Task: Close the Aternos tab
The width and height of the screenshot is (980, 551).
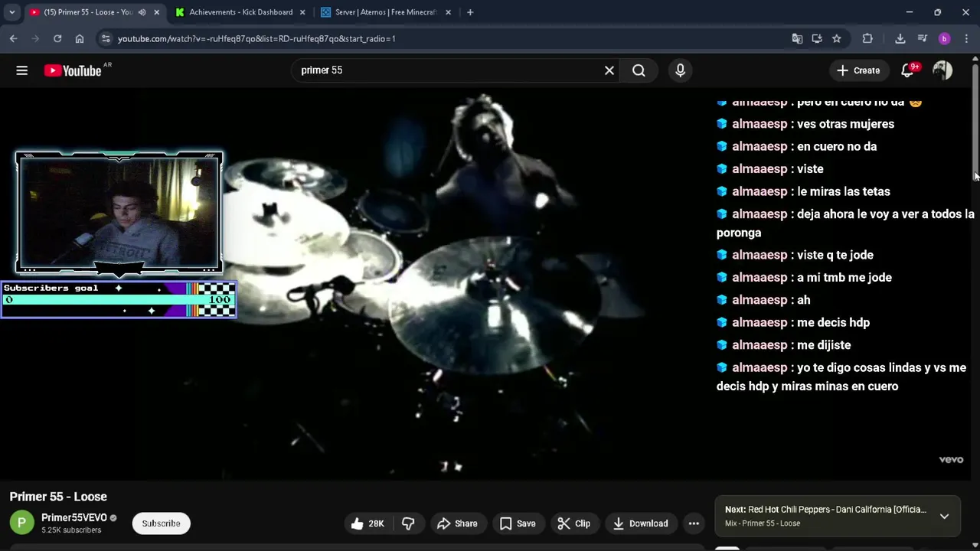Action: pyautogui.click(x=449, y=12)
